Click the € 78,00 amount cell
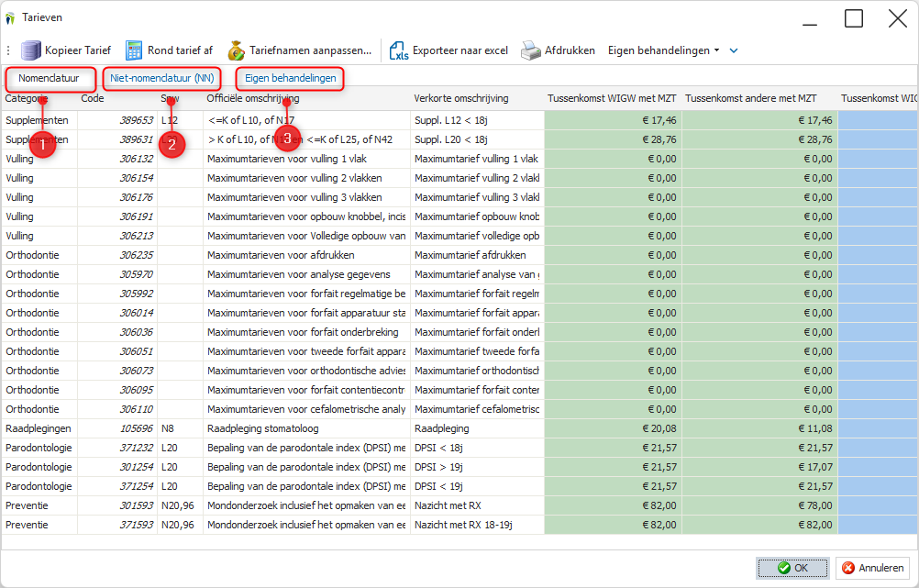Screen dimensions: 919x588 (x=760, y=505)
